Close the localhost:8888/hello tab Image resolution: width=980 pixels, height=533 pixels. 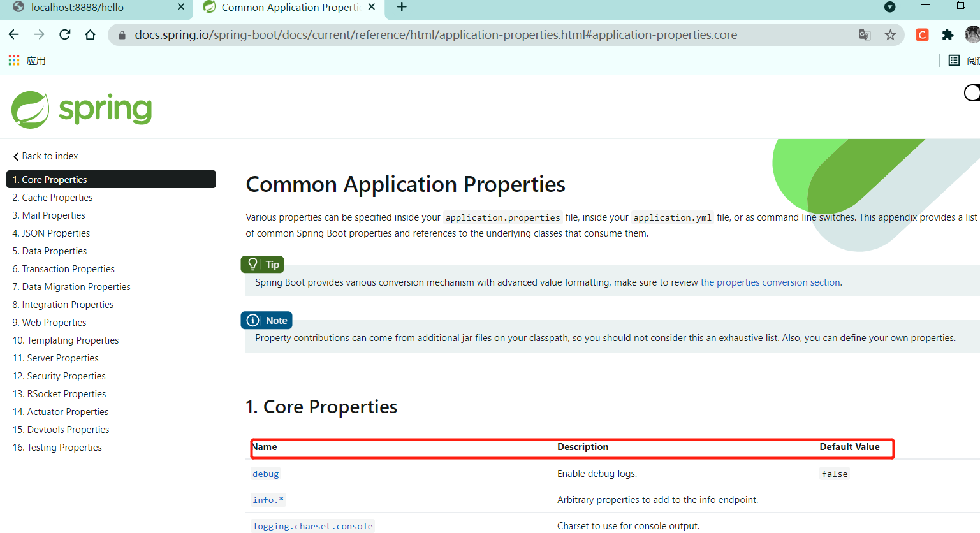tap(181, 7)
